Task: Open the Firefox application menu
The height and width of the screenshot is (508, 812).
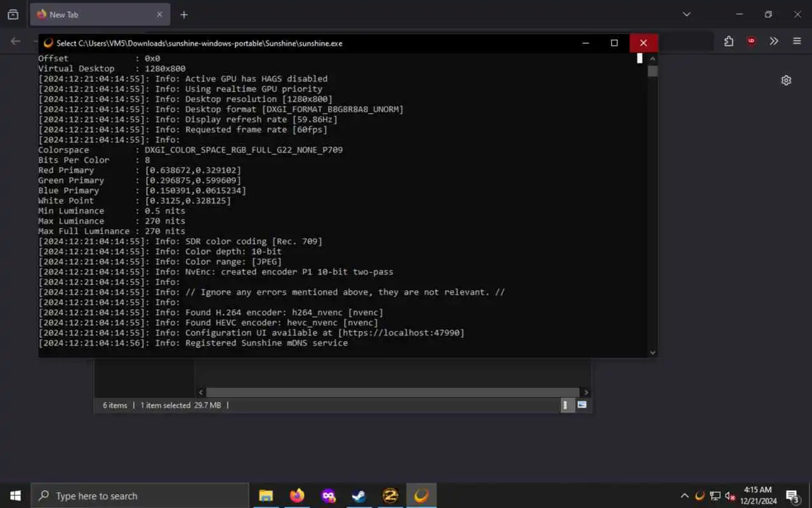Action: [x=797, y=41]
